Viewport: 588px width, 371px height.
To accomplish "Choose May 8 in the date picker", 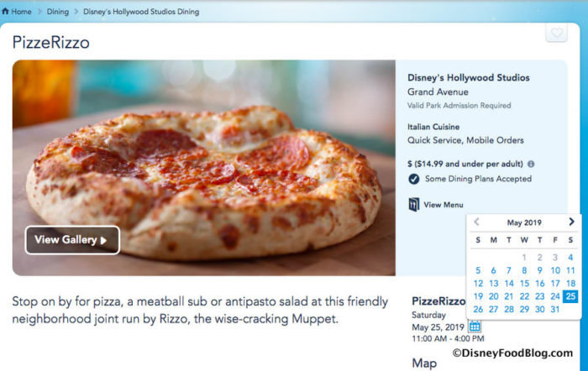I will [524, 270].
